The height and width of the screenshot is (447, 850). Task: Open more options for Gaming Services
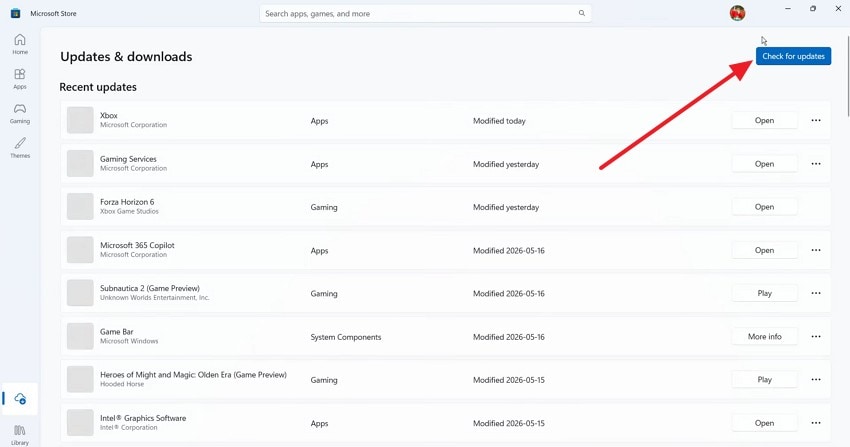pyautogui.click(x=816, y=164)
